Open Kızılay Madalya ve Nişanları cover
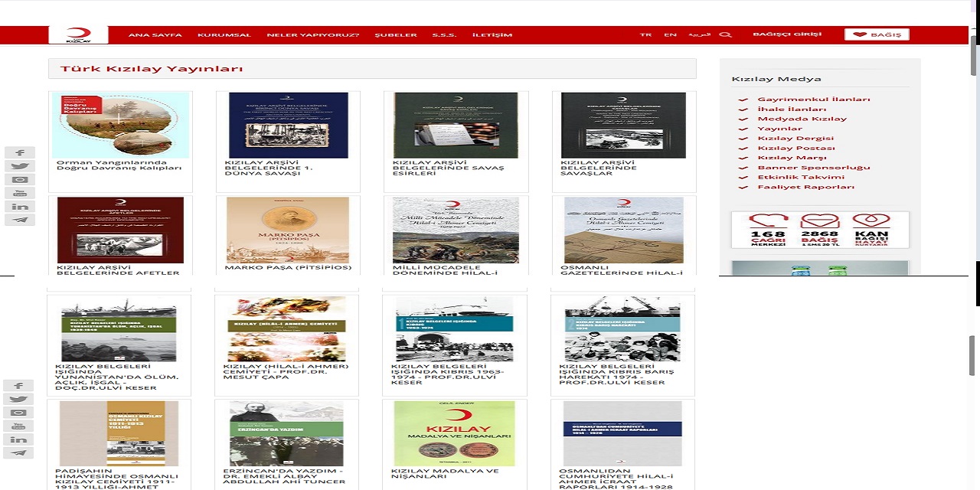Screen dimensions: 980x490 pyautogui.click(x=455, y=433)
